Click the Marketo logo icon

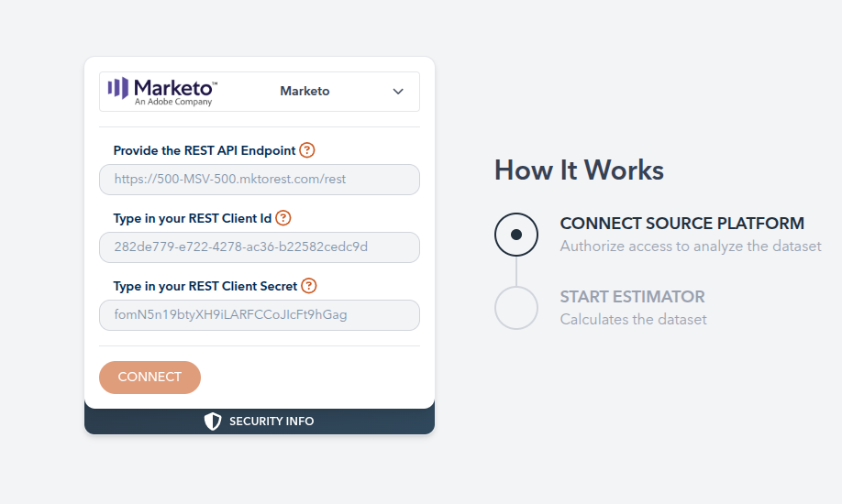pos(118,88)
